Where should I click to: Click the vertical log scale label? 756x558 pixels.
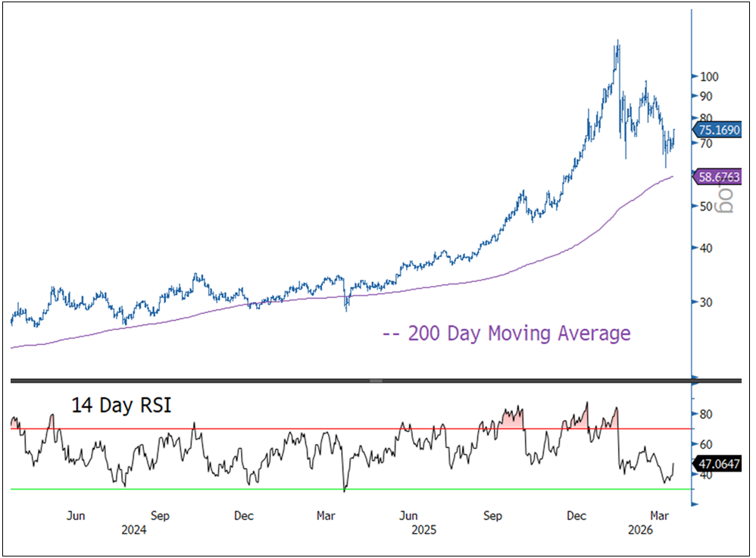point(726,199)
